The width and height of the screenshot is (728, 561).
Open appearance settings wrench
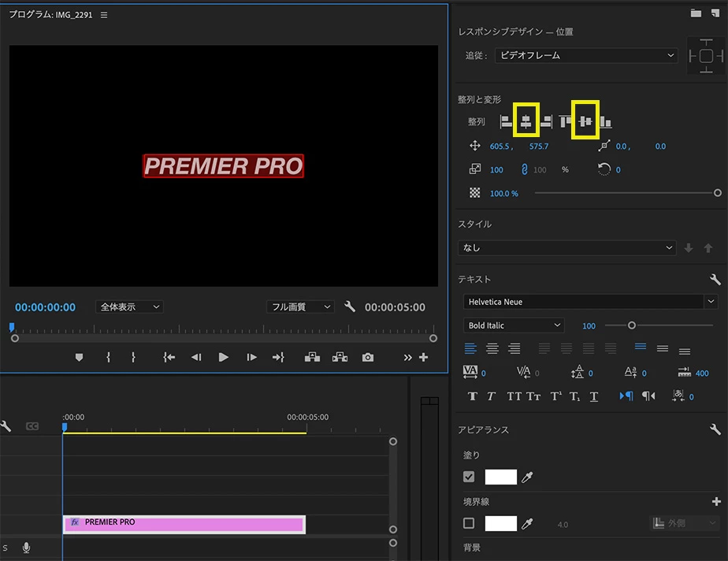(715, 429)
